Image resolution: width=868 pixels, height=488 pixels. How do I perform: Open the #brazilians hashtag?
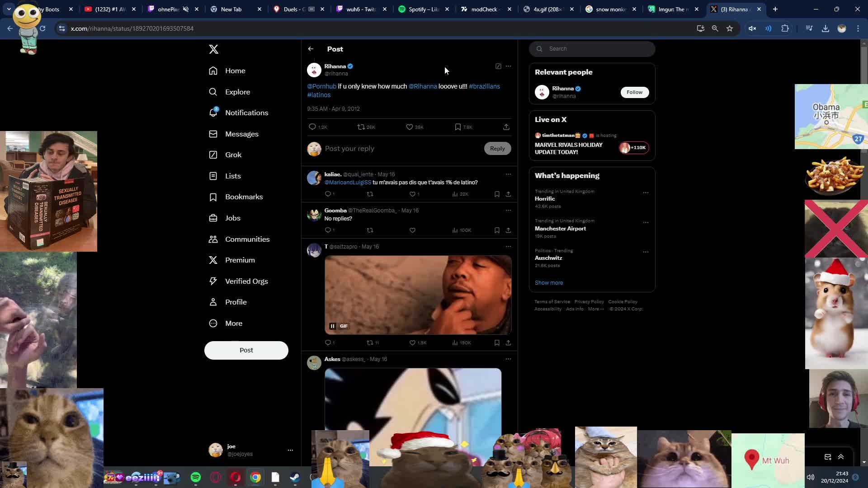[x=484, y=86]
